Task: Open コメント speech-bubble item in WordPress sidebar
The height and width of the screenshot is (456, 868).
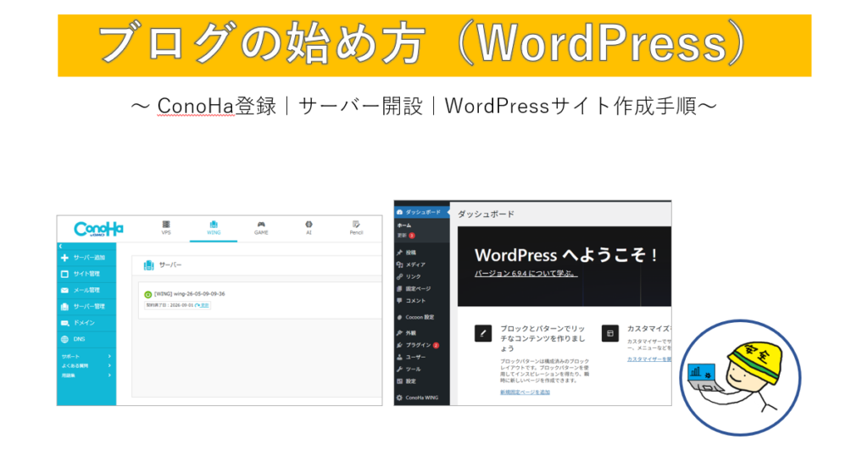Action: 422,301
